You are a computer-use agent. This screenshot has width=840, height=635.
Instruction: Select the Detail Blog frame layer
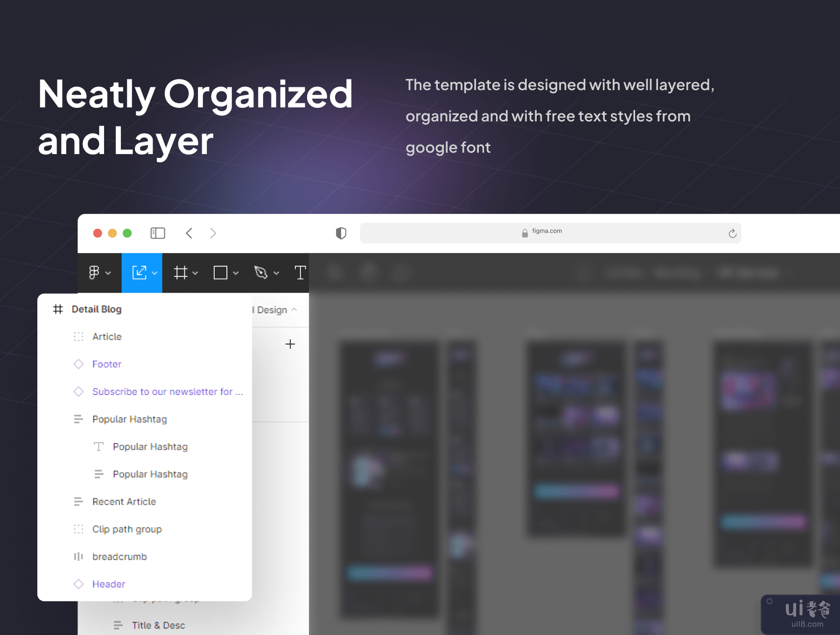point(97,309)
